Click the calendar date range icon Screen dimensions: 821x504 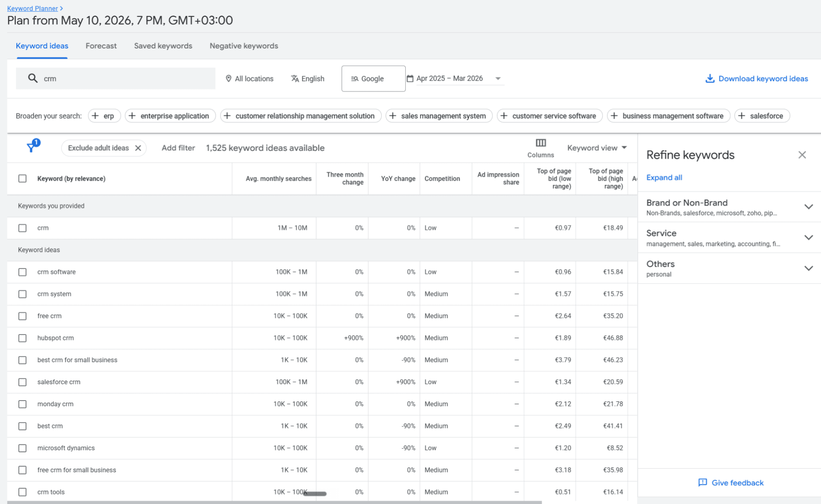(410, 78)
